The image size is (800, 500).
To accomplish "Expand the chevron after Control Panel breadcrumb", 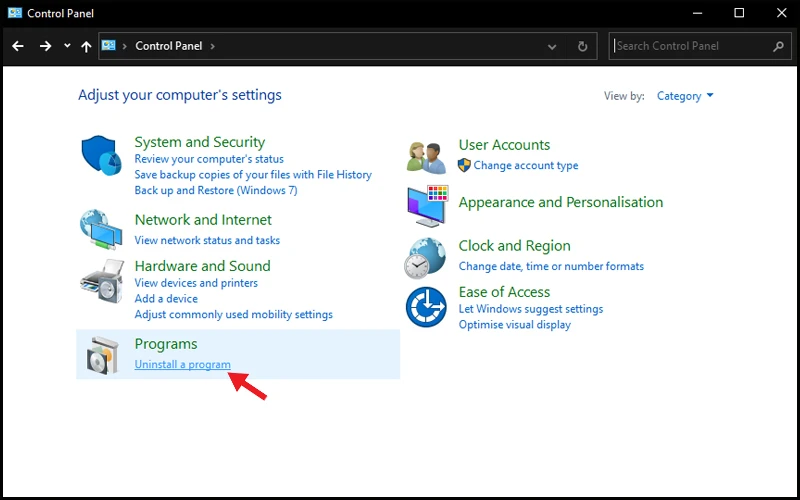I will click(x=212, y=46).
